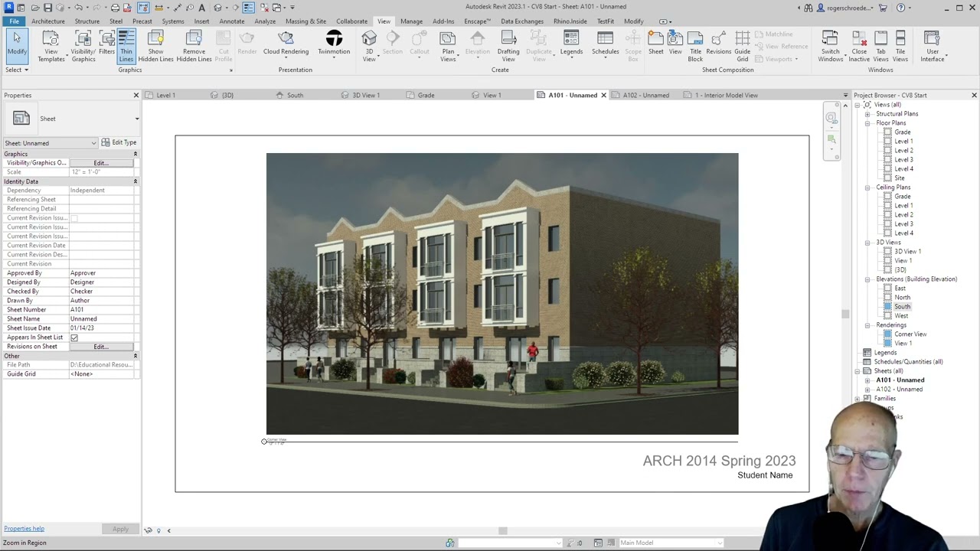Open the Level 1 view tab

pos(165,95)
